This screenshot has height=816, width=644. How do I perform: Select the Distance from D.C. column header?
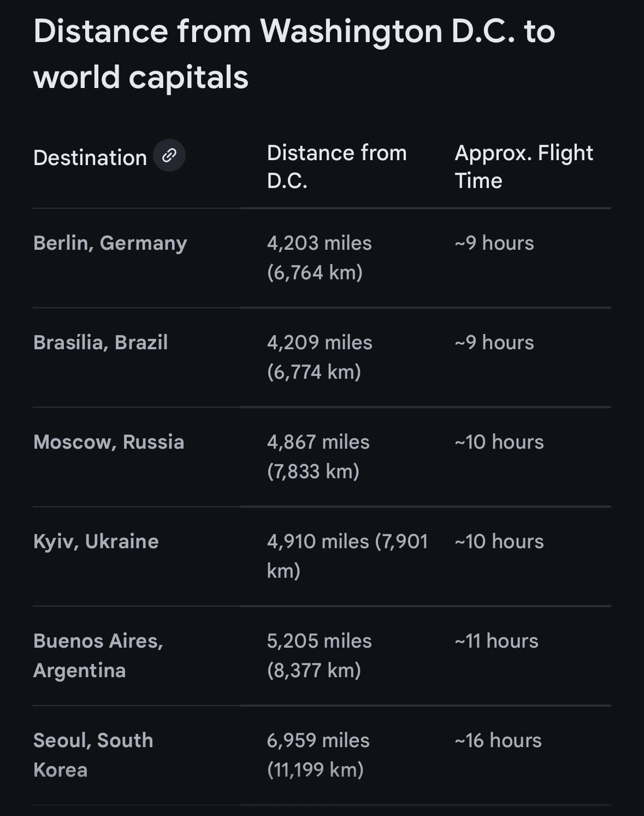click(x=336, y=167)
